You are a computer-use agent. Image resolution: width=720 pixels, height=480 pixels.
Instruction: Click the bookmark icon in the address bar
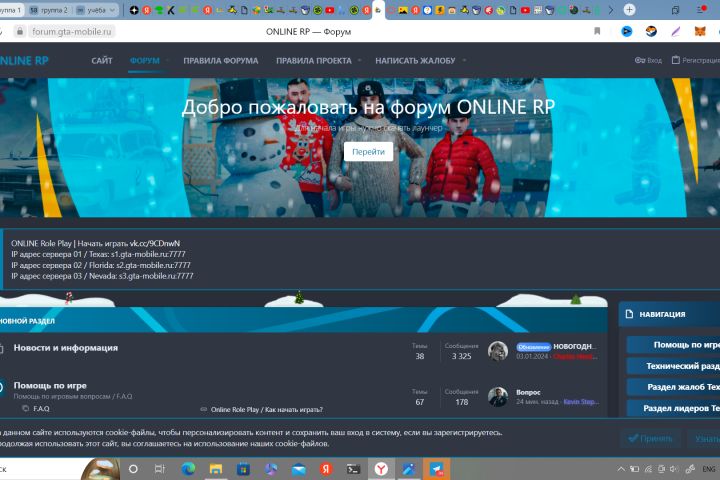(x=597, y=31)
